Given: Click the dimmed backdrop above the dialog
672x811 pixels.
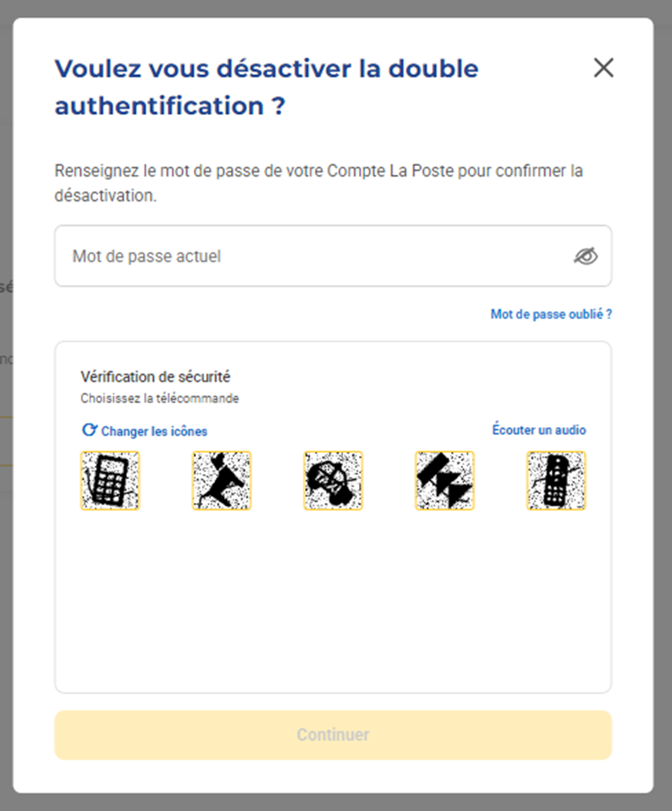Looking at the screenshot, I should click(335, 8).
